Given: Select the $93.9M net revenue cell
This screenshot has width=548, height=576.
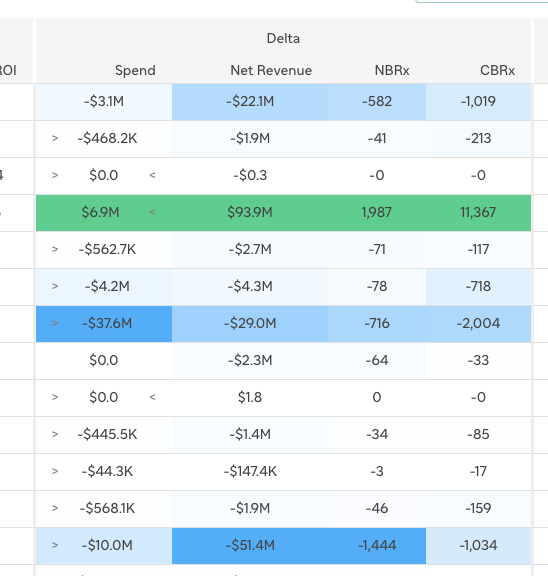Looking at the screenshot, I should coord(250,212).
